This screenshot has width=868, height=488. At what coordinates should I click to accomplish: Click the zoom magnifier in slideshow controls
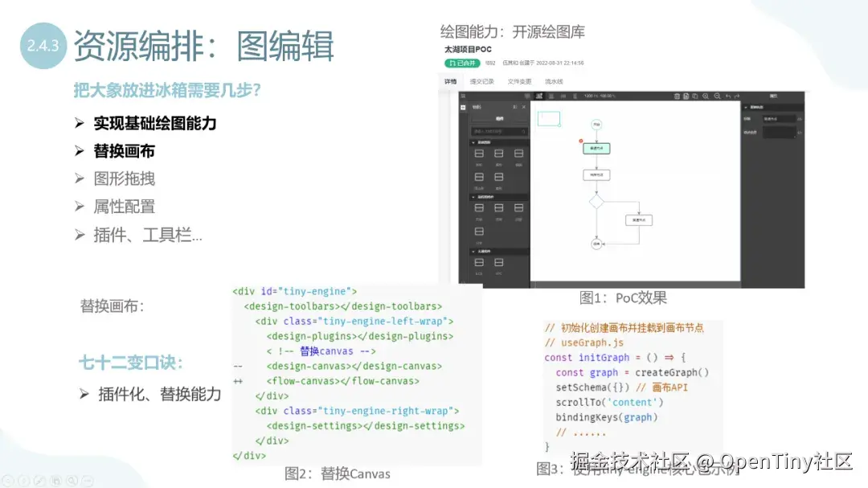pos(72,481)
